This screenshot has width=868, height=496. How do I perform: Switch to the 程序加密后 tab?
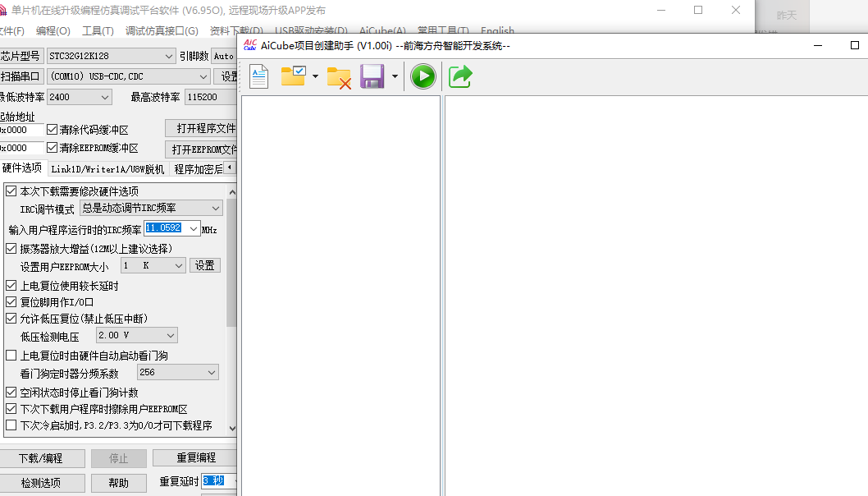[x=198, y=169]
